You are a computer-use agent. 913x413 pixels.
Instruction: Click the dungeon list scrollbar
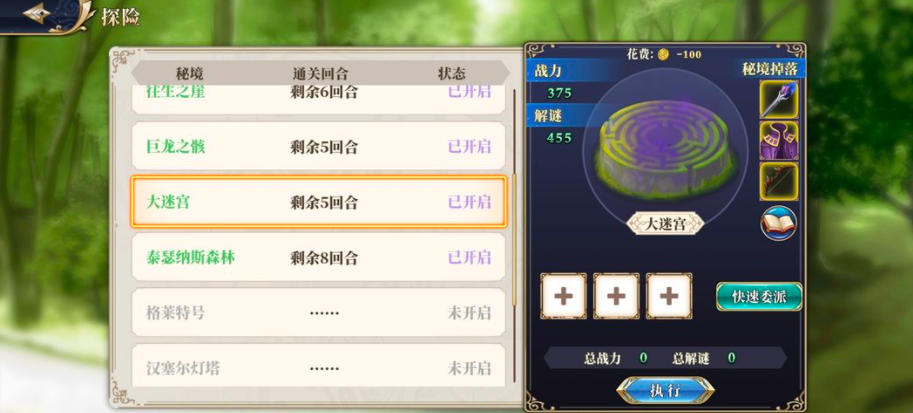(x=514, y=198)
